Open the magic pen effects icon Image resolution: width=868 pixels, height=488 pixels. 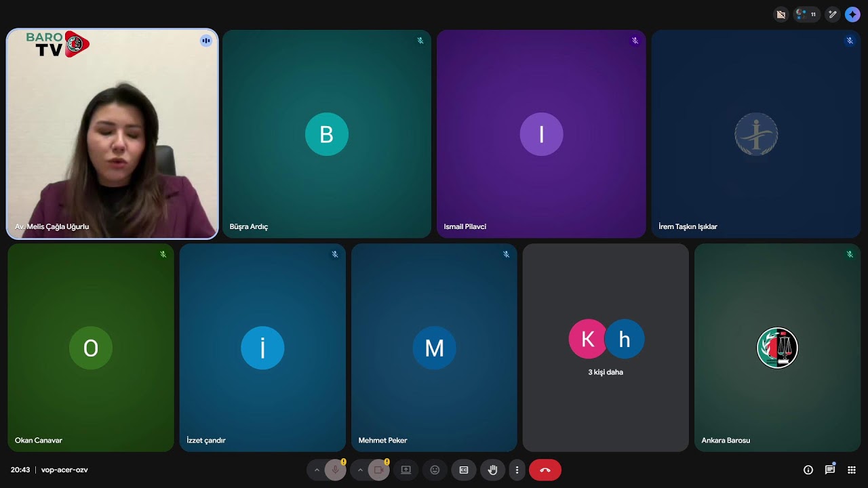pyautogui.click(x=833, y=14)
